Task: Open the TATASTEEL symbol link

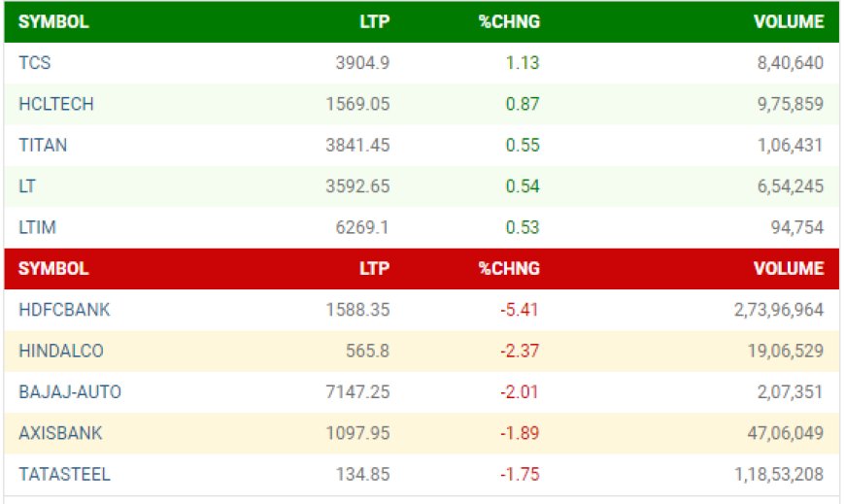Action: [x=64, y=474]
